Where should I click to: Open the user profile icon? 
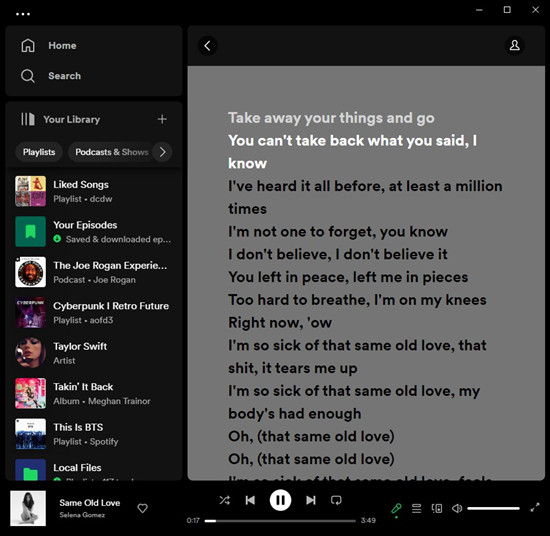[x=515, y=46]
